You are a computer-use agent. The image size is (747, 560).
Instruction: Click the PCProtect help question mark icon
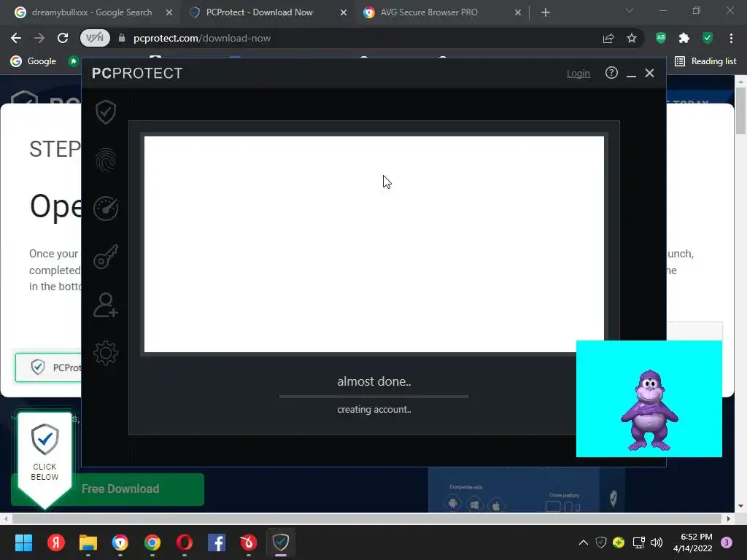[611, 73]
